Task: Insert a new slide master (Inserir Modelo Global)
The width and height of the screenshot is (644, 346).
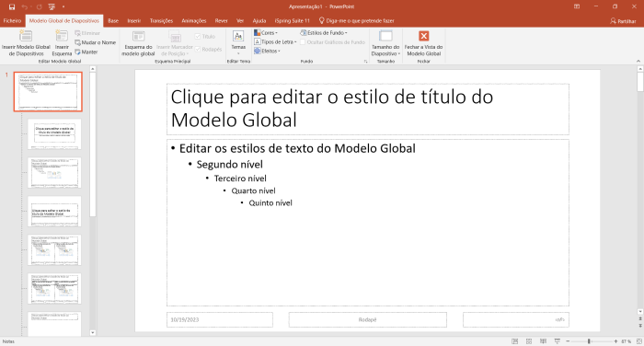Action: click(x=26, y=43)
